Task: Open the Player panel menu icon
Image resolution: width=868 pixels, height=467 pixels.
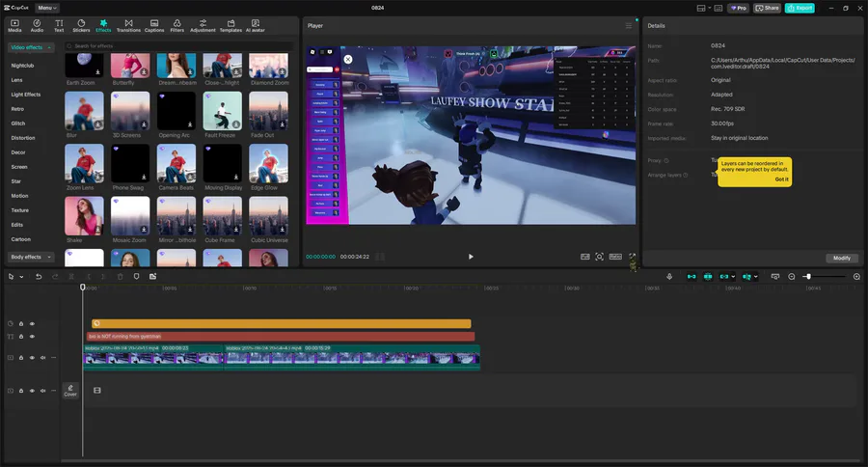Action: [x=628, y=25]
